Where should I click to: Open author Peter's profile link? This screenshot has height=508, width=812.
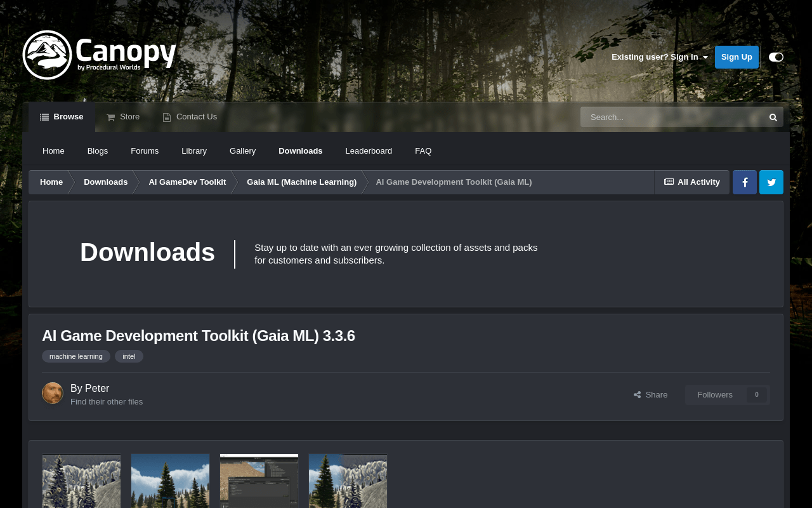pyautogui.click(x=97, y=389)
